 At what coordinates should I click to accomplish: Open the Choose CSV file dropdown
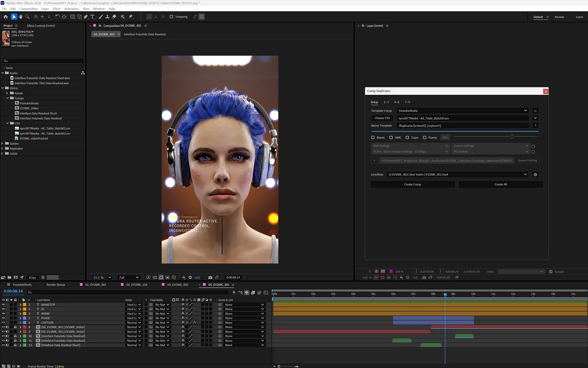pyautogui.click(x=535, y=118)
